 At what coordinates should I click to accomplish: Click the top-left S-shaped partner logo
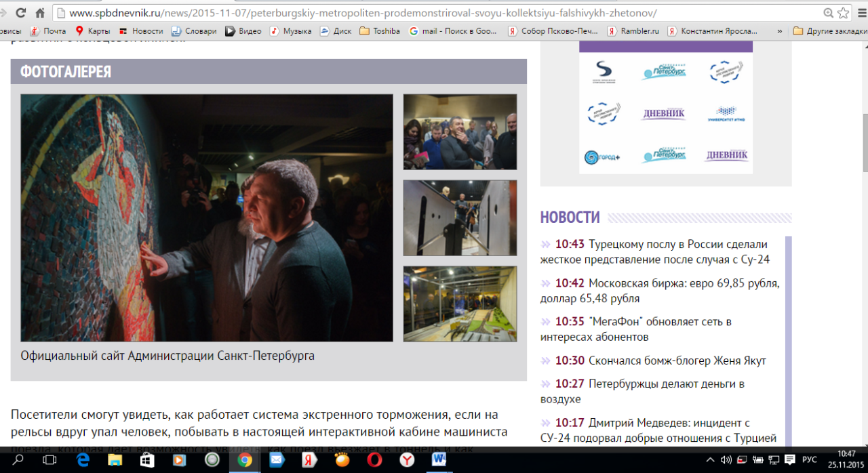pos(603,71)
